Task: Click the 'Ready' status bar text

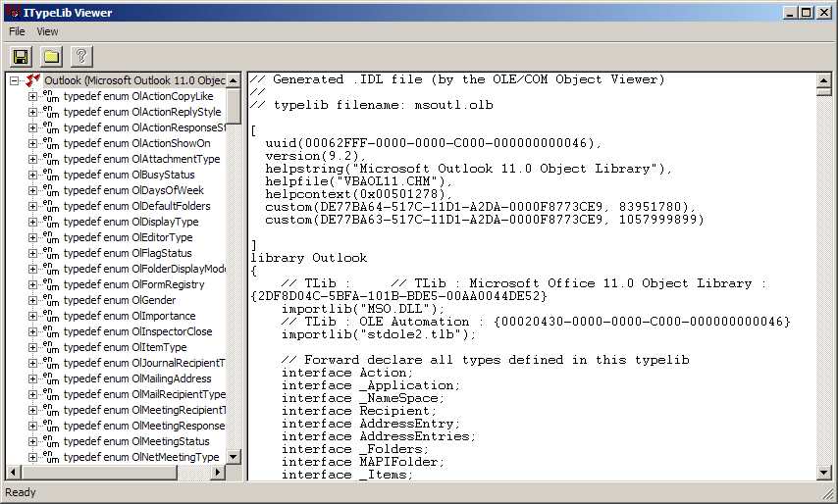Action: tap(21, 492)
